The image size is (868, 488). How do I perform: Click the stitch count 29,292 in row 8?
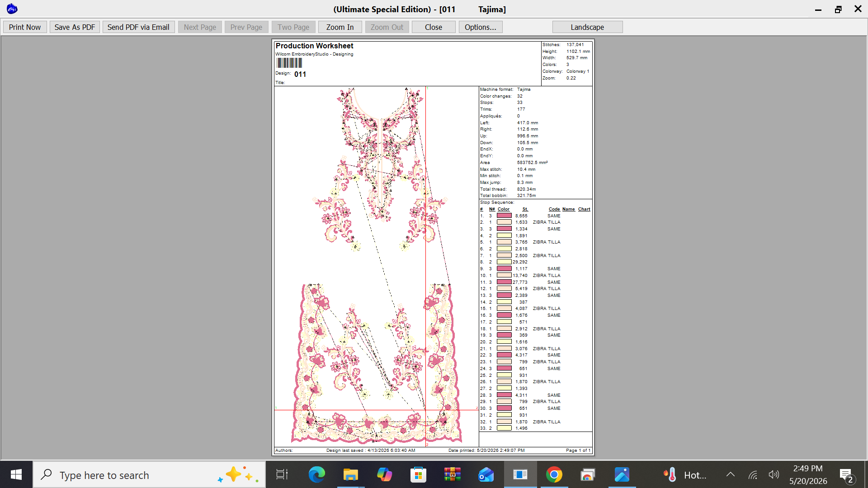pos(520,262)
